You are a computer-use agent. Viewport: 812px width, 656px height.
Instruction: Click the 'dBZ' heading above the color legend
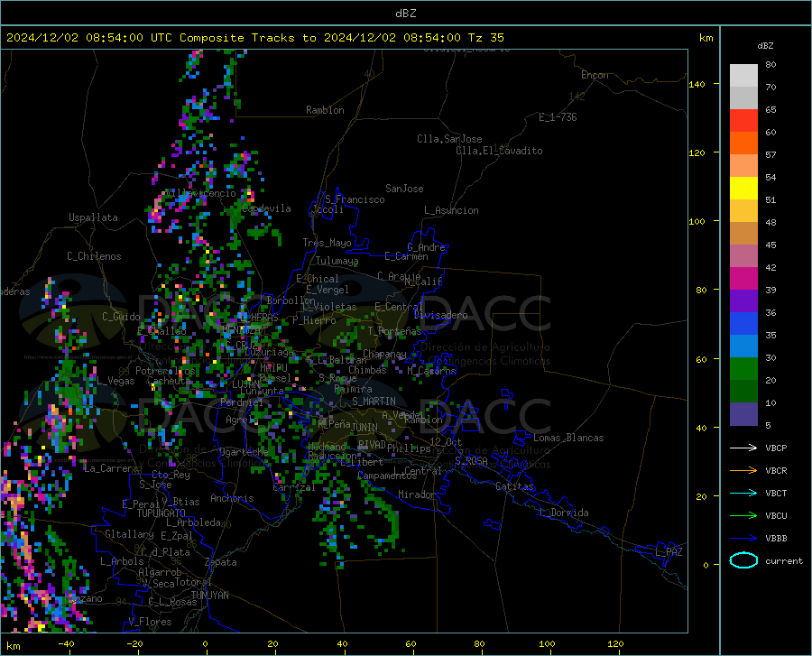click(x=765, y=45)
